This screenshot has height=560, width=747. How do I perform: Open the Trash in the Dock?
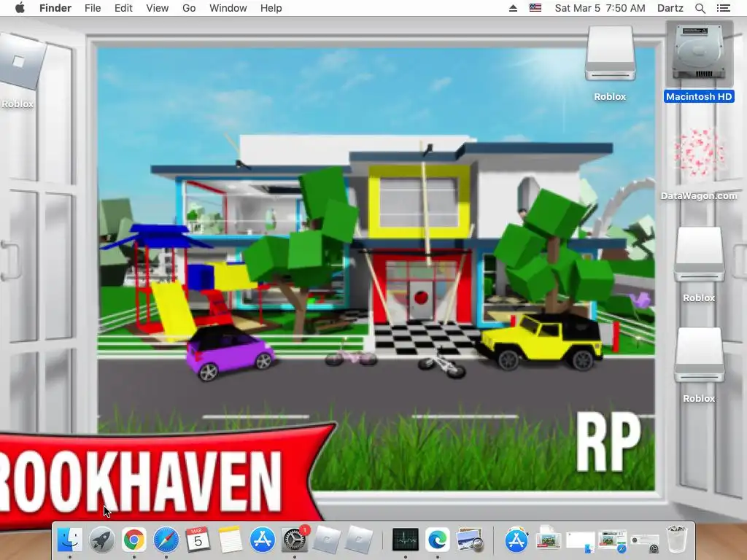[x=676, y=539]
